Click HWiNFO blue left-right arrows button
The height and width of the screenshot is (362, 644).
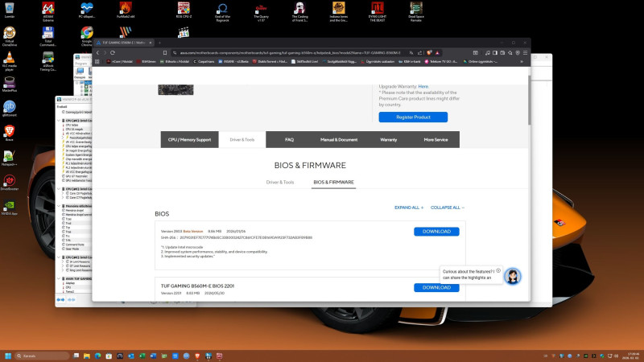(60, 300)
